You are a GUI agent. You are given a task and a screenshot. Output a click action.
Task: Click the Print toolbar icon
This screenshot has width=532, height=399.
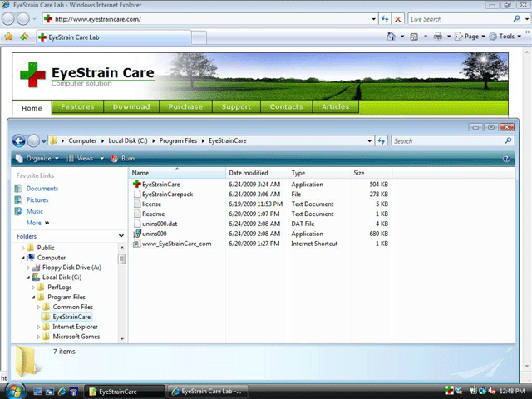(x=438, y=37)
